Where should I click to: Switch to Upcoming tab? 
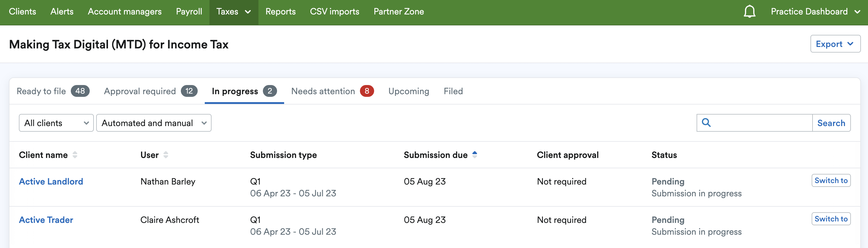click(409, 91)
